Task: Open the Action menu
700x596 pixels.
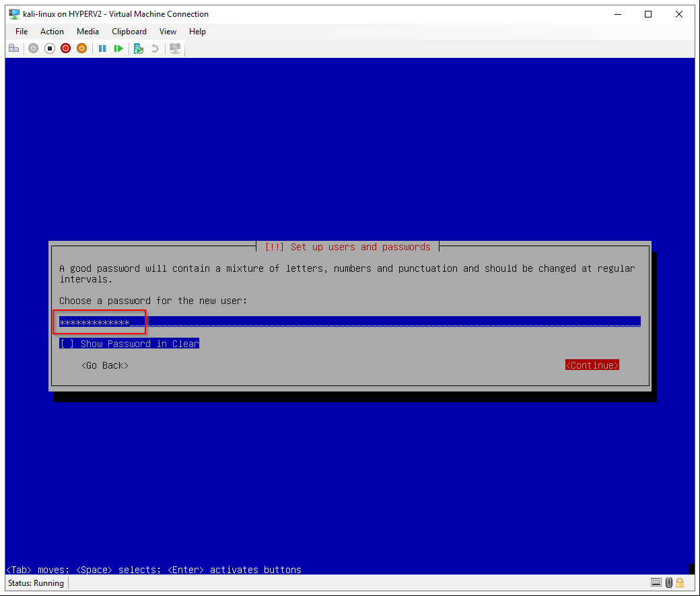Action: (52, 32)
